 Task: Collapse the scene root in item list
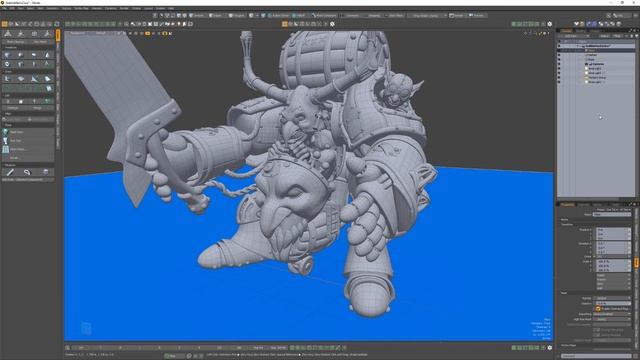(579, 46)
